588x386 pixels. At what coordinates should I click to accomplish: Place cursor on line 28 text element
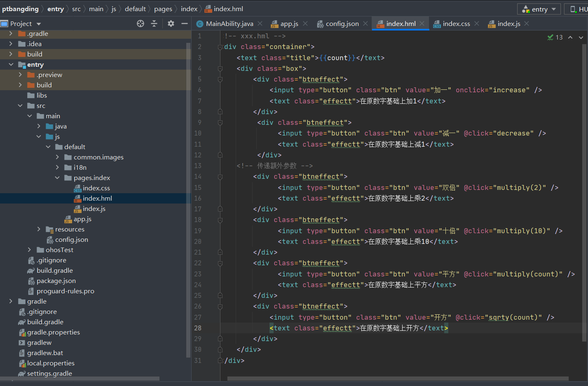359,328
